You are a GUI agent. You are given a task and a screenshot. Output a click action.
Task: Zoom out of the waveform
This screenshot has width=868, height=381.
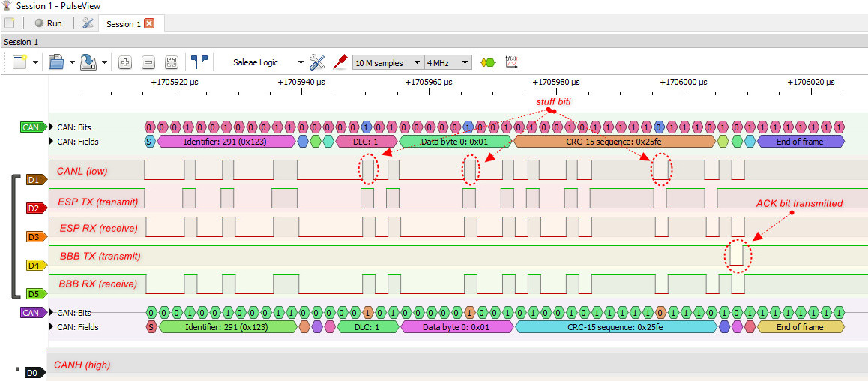148,62
